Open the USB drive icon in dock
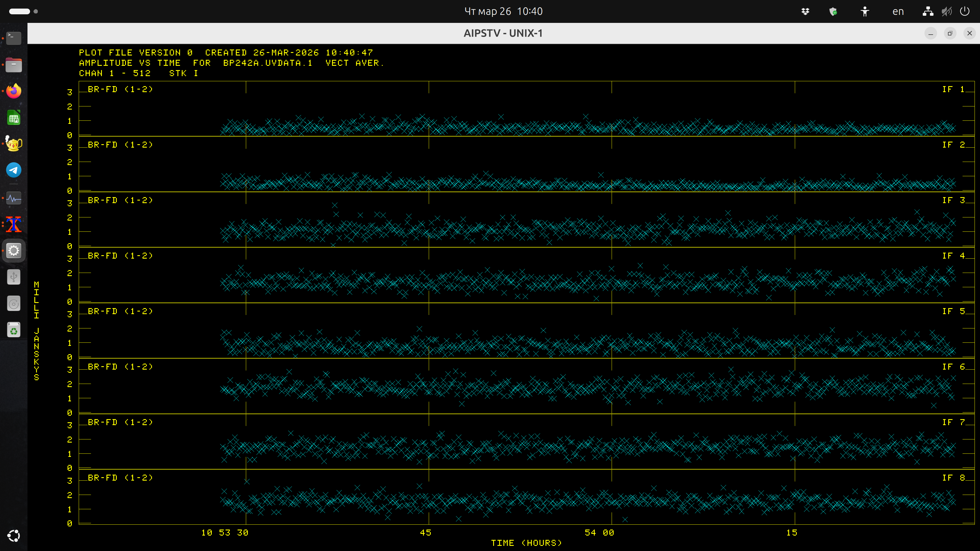 tap(14, 277)
